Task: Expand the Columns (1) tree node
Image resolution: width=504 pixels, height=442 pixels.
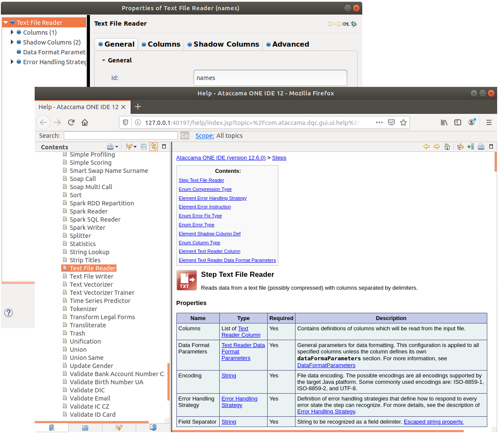Action: click(x=12, y=33)
